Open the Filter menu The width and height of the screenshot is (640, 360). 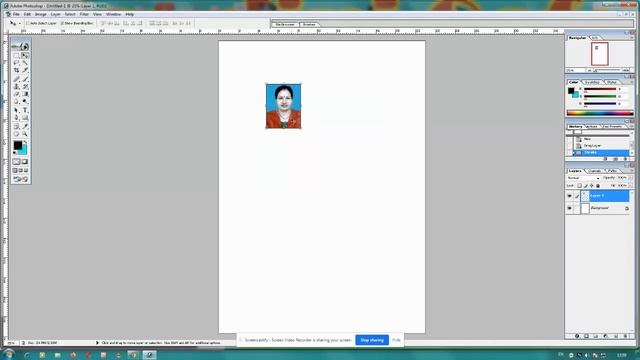point(84,14)
